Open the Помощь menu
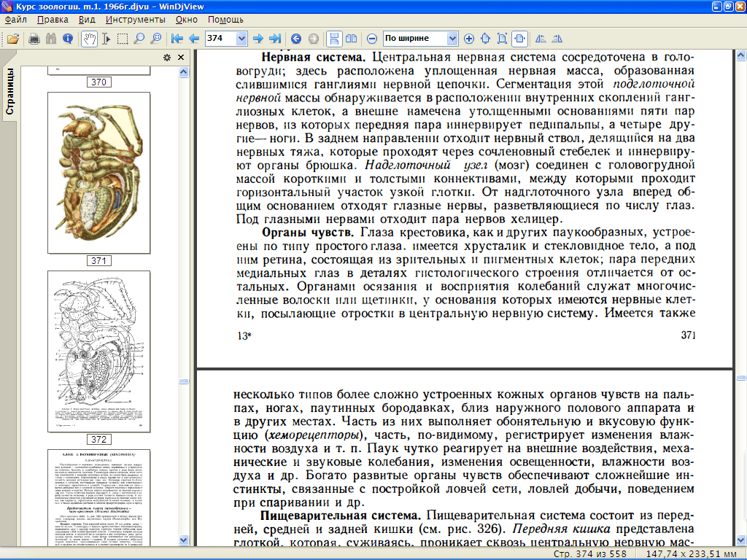 pos(225,20)
